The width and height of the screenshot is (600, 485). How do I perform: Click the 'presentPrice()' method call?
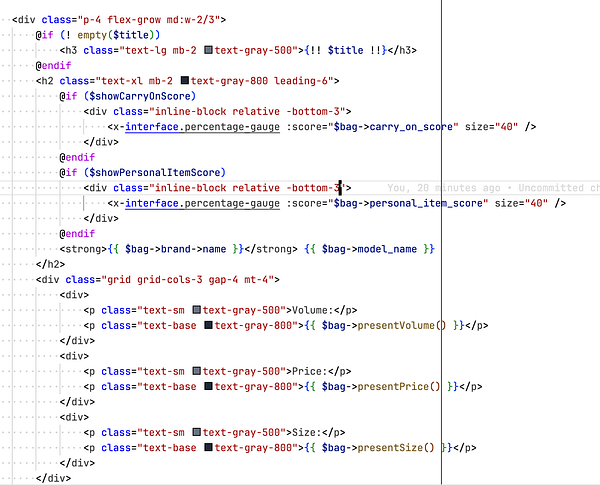399,387
